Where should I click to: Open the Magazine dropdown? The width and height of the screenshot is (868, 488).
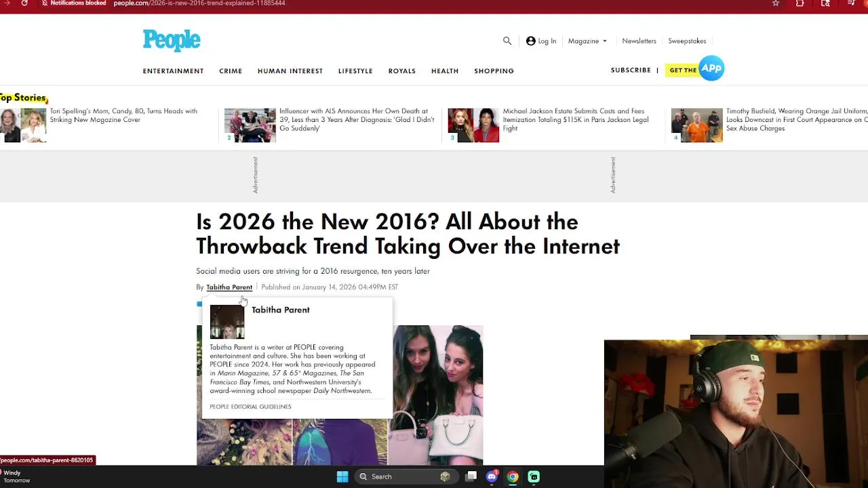click(587, 41)
